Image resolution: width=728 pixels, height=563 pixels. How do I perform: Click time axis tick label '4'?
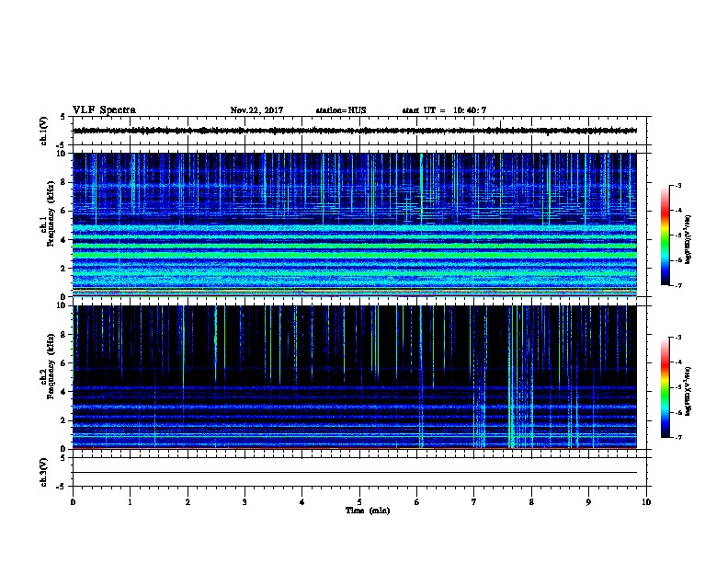(302, 502)
